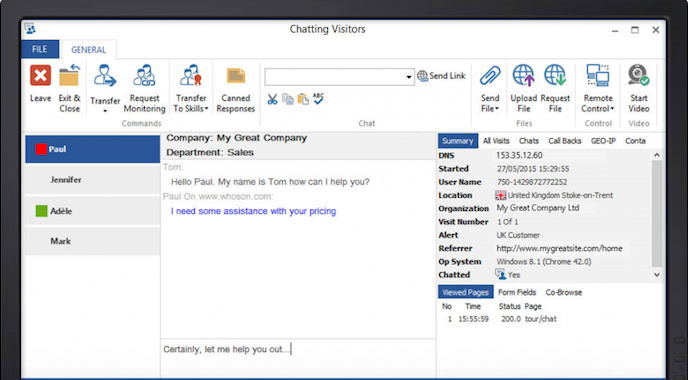This screenshot has height=380, width=688.
Task: Switch to the Chats tab
Action: pos(529,141)
